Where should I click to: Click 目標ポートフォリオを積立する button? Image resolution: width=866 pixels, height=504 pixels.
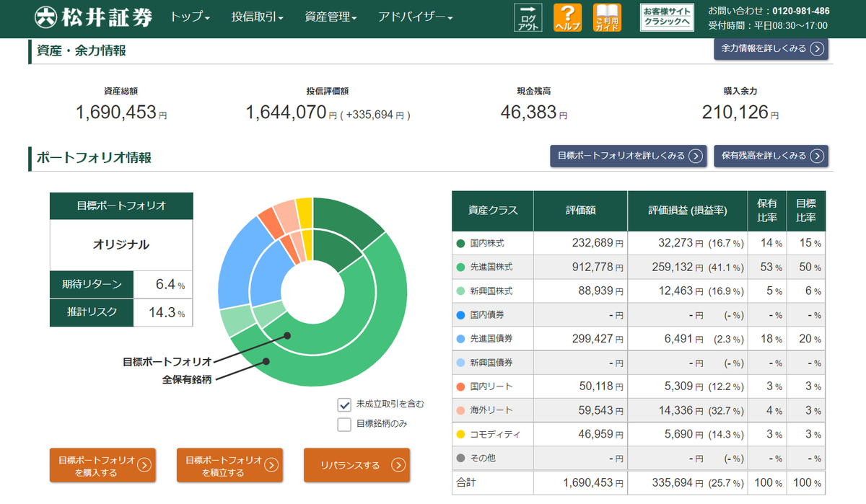[x=229, y=466]
